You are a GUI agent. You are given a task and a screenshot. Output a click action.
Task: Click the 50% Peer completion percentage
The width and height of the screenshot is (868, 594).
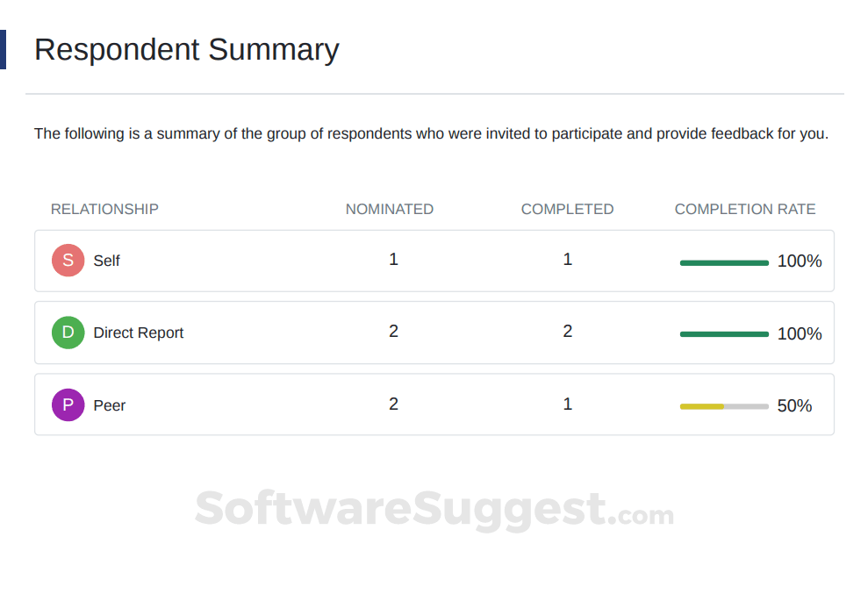click(794, 406)
